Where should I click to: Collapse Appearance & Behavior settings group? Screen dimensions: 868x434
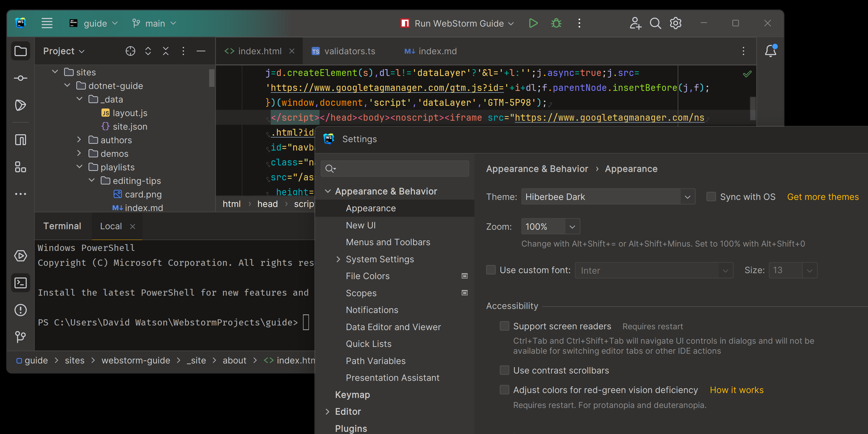coord(327,191)
